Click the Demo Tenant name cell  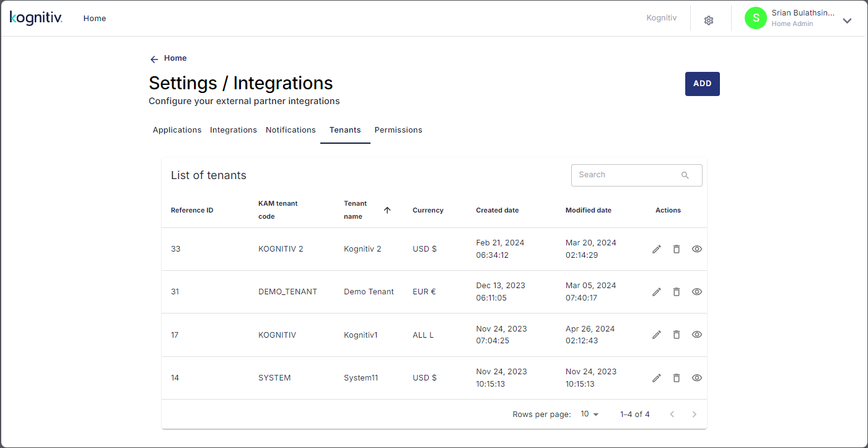[x=369, y=292]
